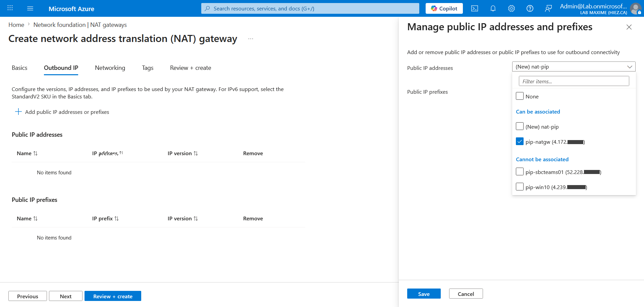Open the Help question mark menu

(x=530, y=8)
